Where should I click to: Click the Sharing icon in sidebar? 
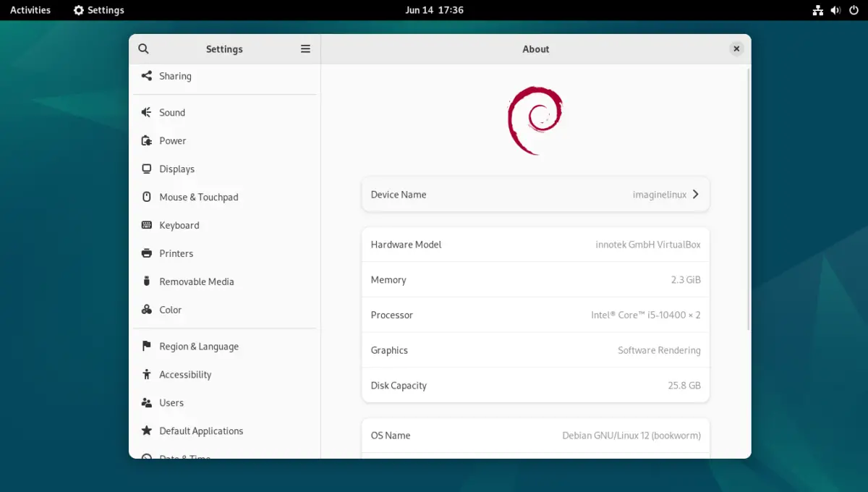[146, 76]
